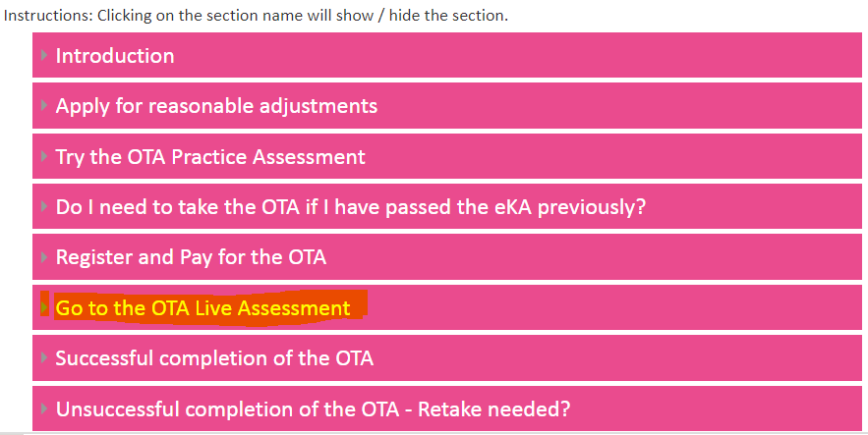Viewport: 868px width, 435px height.
Task: Toggle Unsuccessful completion of the OTA - Retake needed
Action: point(313,409)
